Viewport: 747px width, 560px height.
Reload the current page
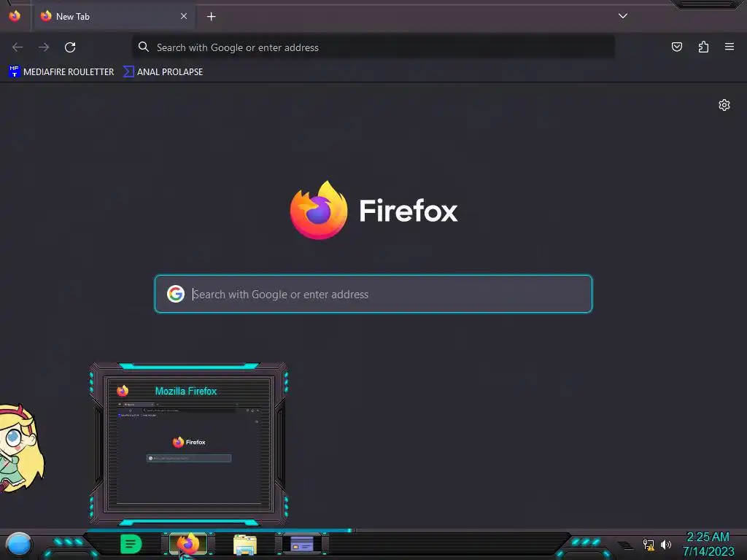[70, 47]
